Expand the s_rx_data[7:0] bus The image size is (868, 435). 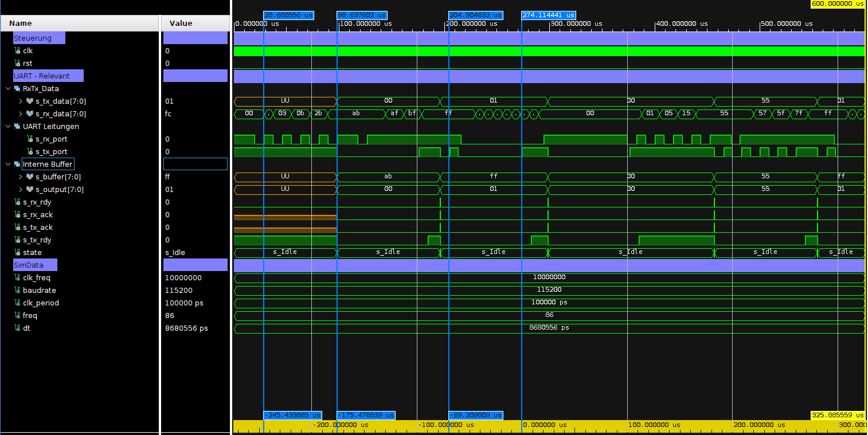(21, 114)
